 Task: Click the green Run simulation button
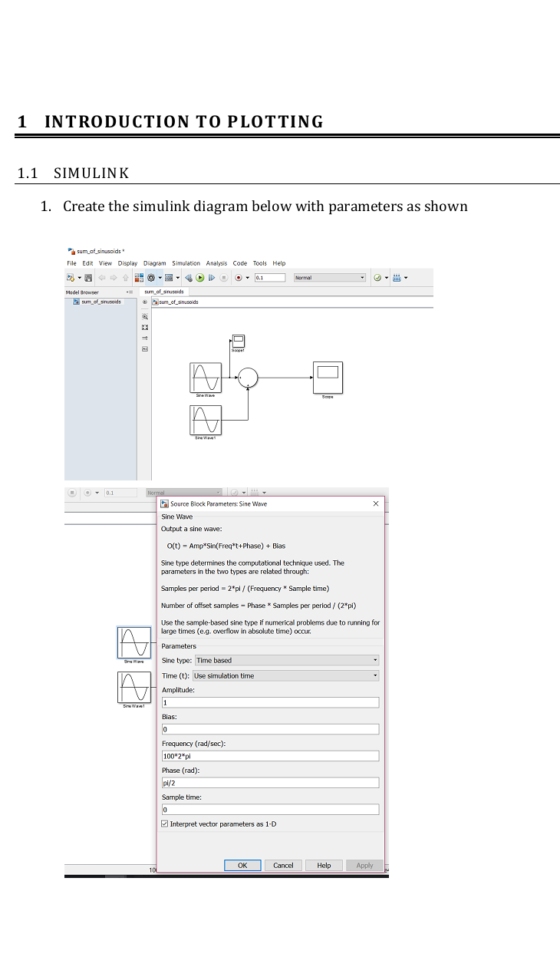[x=199, y=277]
